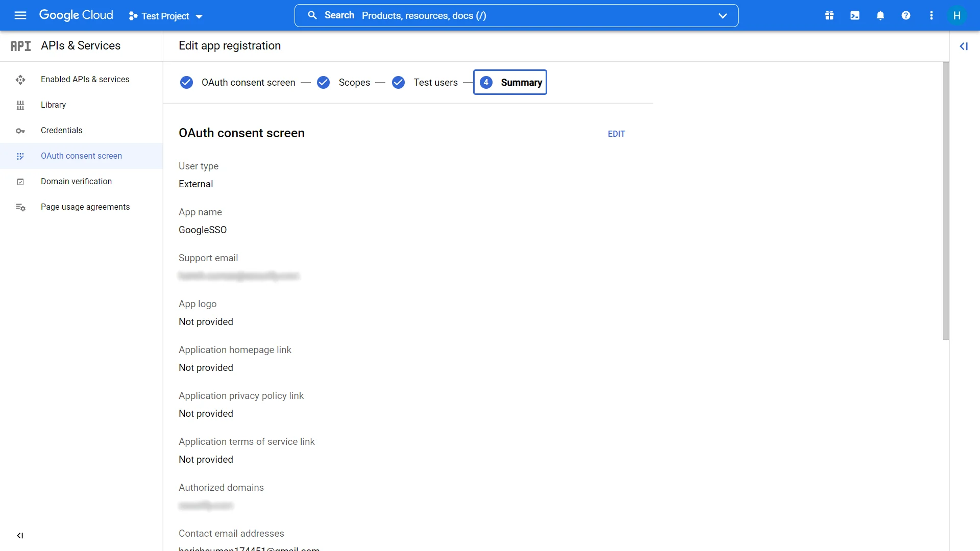Click the APIs & Services icon
The height and width of the screenshot is (551, 980).
point(19,45)
